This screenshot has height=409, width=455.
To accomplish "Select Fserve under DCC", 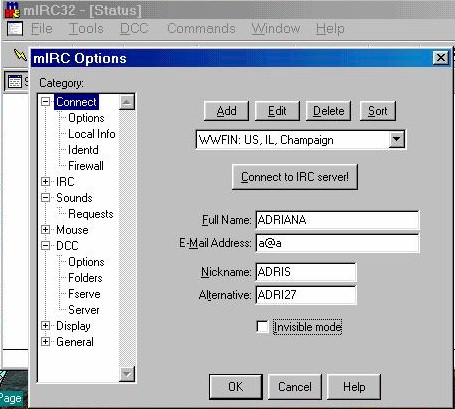I will click(84, 294).
